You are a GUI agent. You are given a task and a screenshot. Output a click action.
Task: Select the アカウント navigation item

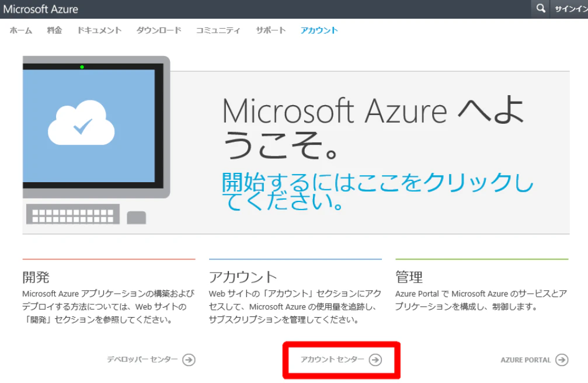[319, 30]
